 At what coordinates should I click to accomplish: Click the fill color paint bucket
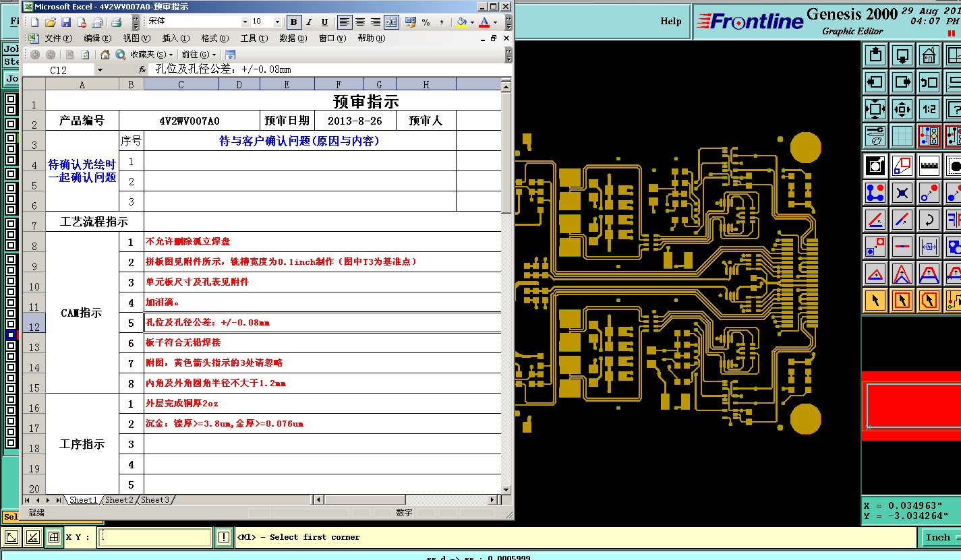pyautogui.click(x=462, y=22)
